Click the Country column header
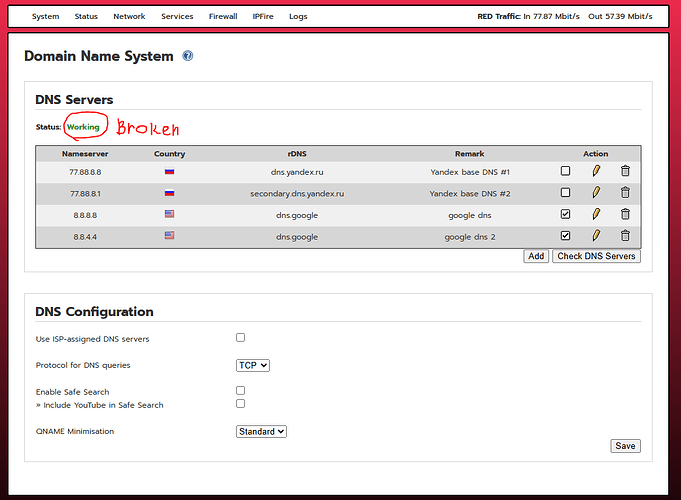 (x=169, y=154)
